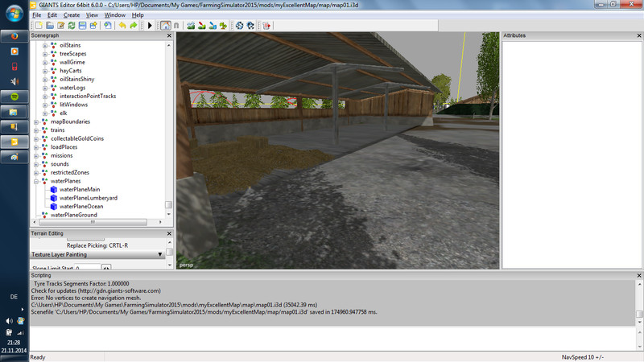Expand the missions node
Image resolution: width=644 pixels, height=362 pixels.
(36, 156)
